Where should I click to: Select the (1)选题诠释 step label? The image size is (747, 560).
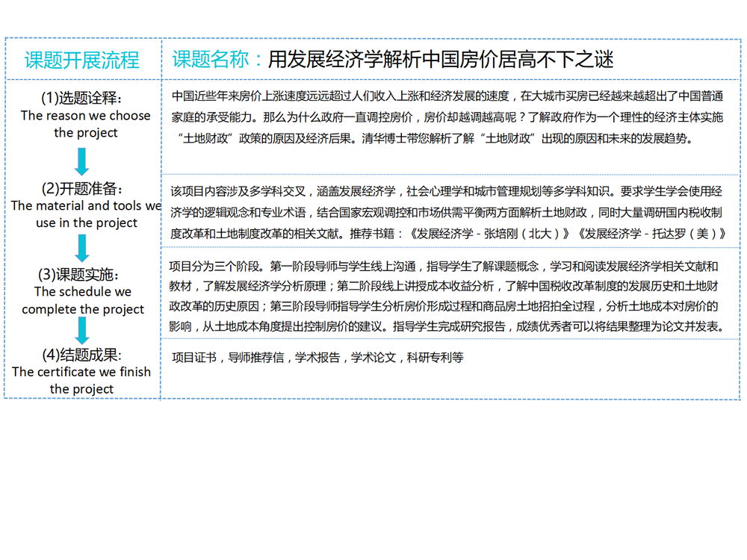click(x=81, y=99)
